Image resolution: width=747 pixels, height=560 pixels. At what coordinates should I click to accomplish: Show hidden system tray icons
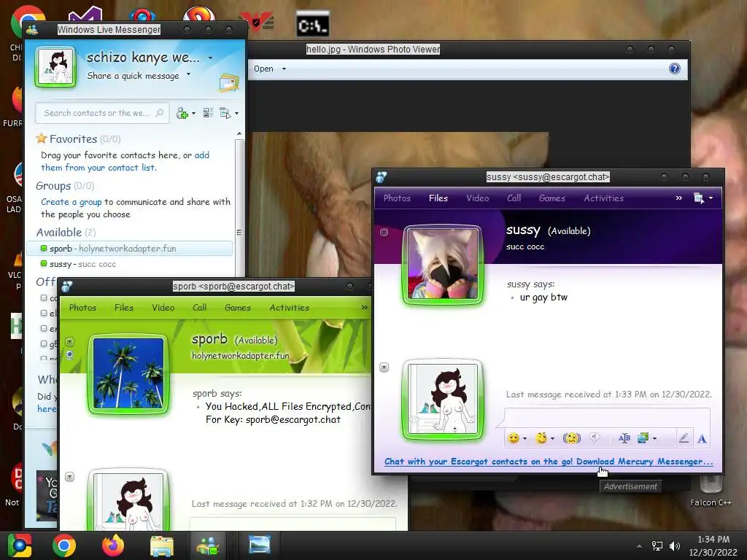coord(639,546)
